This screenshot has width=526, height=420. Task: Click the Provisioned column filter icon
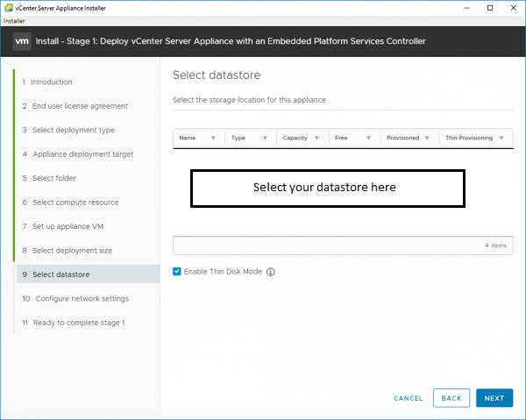pos(427,139)
